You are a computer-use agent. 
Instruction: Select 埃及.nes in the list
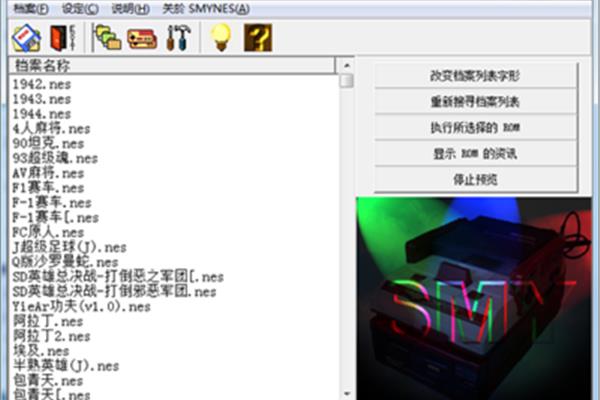[x=41, y=351]
